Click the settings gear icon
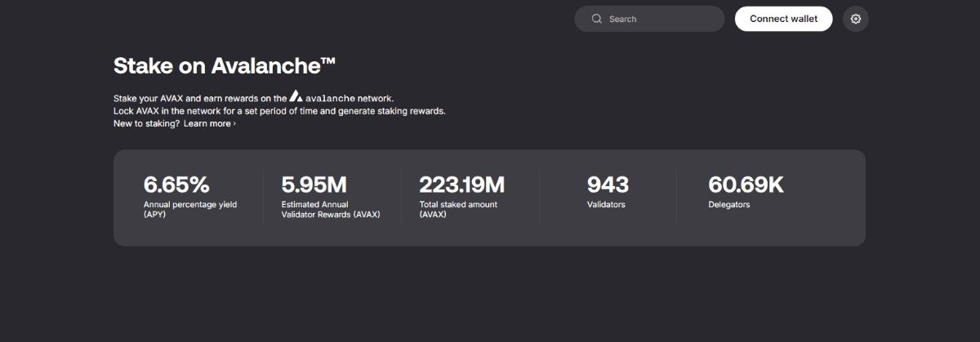The height and width of the screenshot is (342, 980). [x=856, y=19]
